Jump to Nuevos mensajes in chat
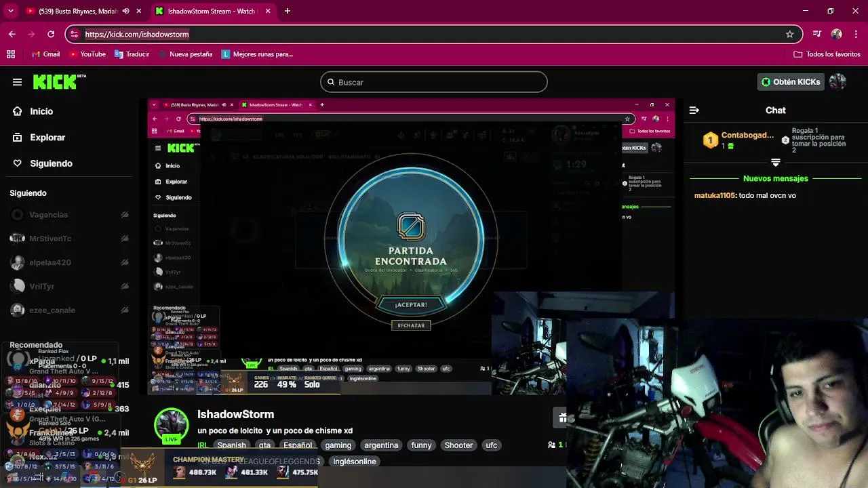This screenshot has height=488, width=868. (776, 178)
